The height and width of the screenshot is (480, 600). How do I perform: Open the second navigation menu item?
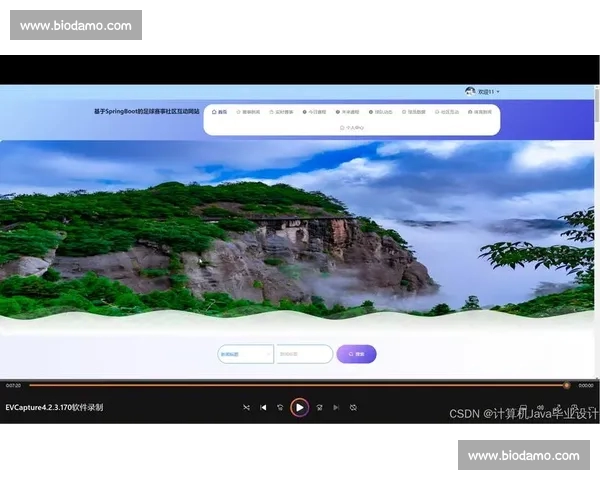pyautogui.click(x=248, y=112)
